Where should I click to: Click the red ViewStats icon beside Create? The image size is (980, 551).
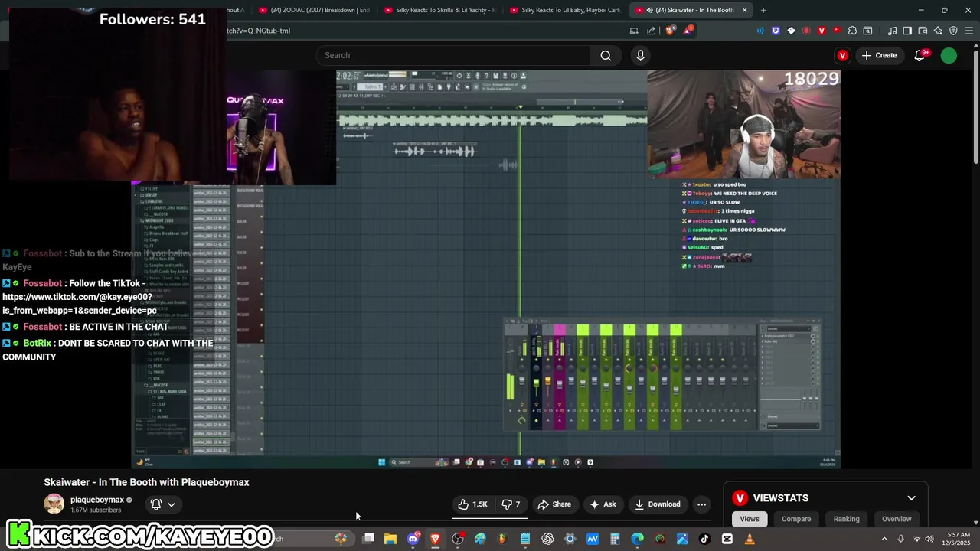843,55
